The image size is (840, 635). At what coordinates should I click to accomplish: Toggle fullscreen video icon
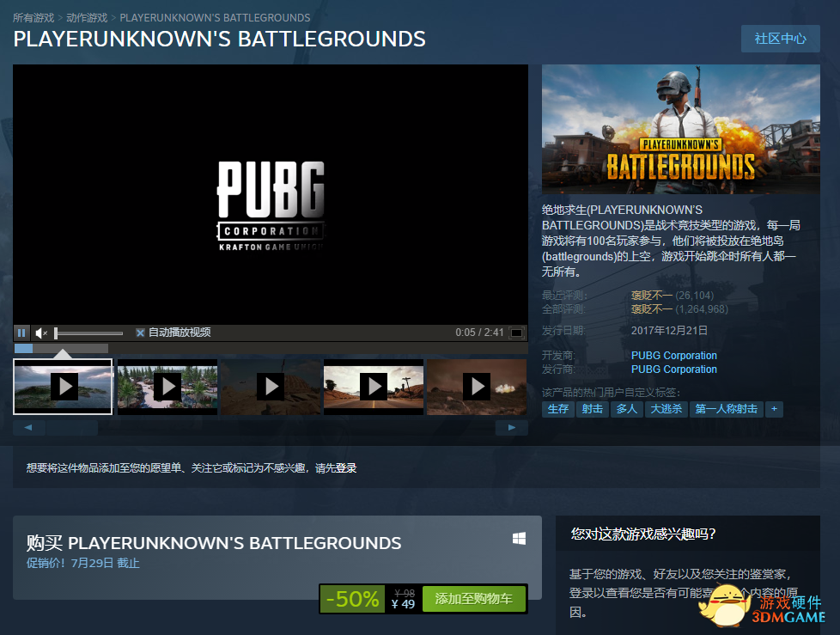pyautogui.click(x=516, y=333)
